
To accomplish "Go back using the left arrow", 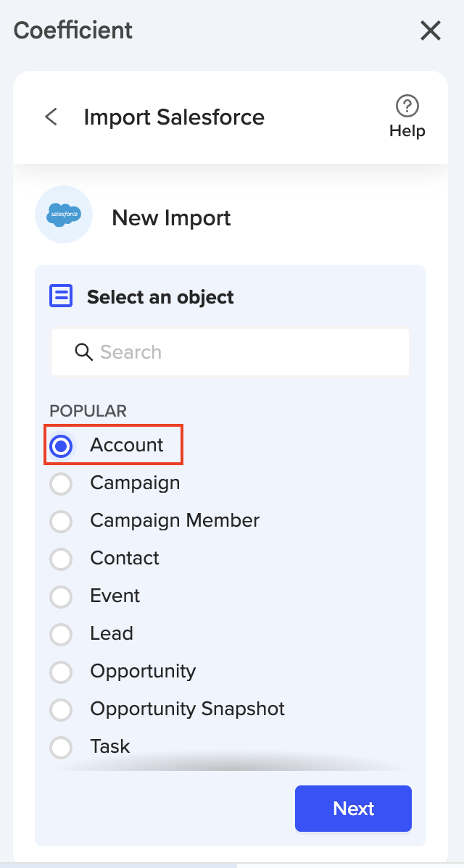I will pyautogui.click(x=51, y=117).
